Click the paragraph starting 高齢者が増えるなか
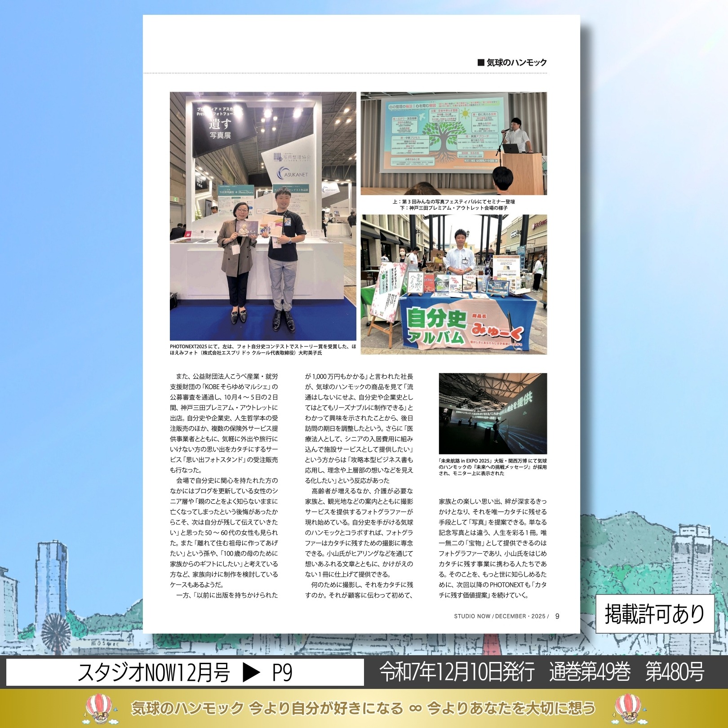The height and width of the screenshot is (728, 728). click(359, 533)
